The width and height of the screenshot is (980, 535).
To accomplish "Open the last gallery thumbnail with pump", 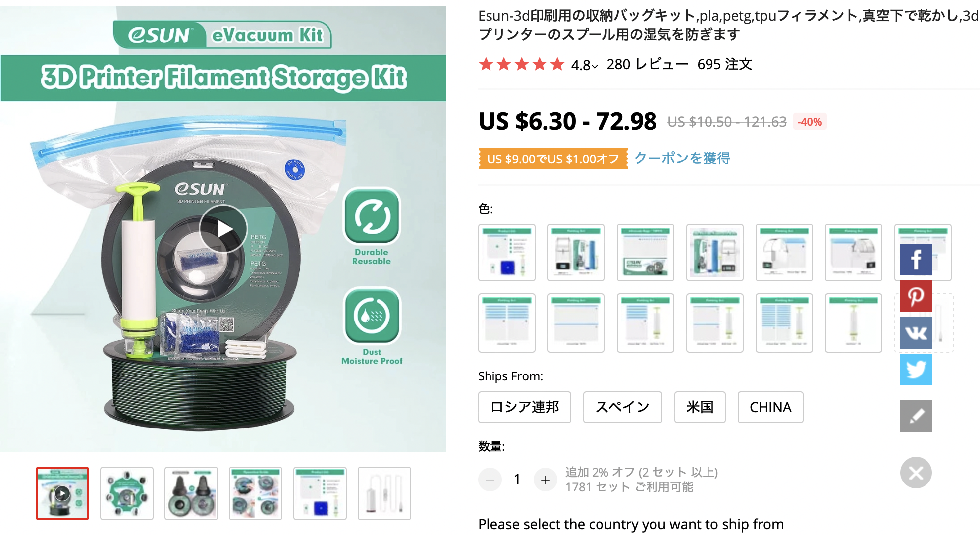I will (384, 493).
